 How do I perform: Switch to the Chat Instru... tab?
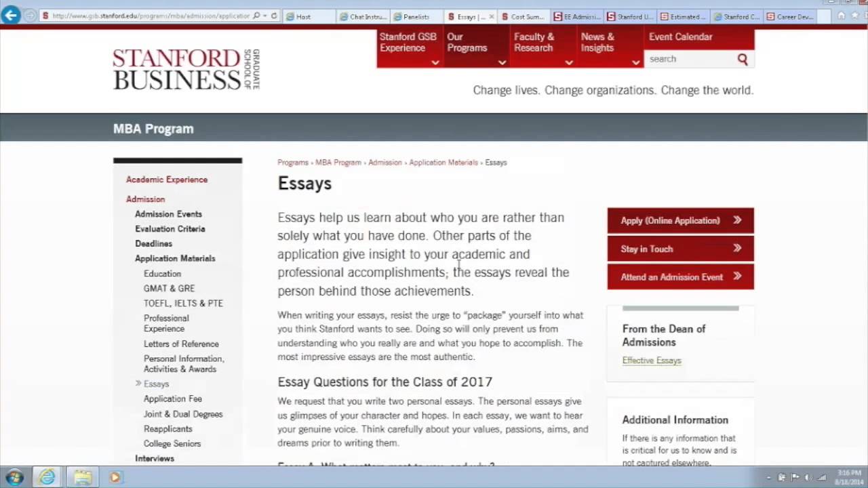[363, 16]
